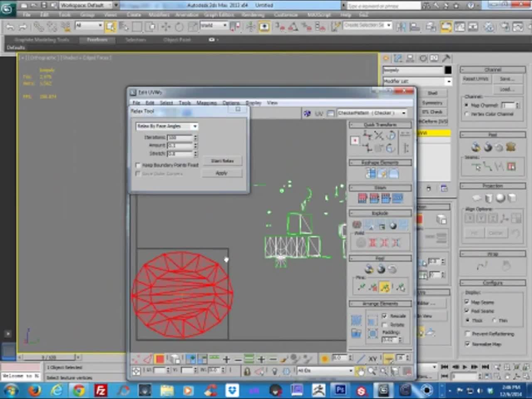Click Save... button in Channel rollout
The width and height of the screenshot is (532, 399).
tap(507, 79)
